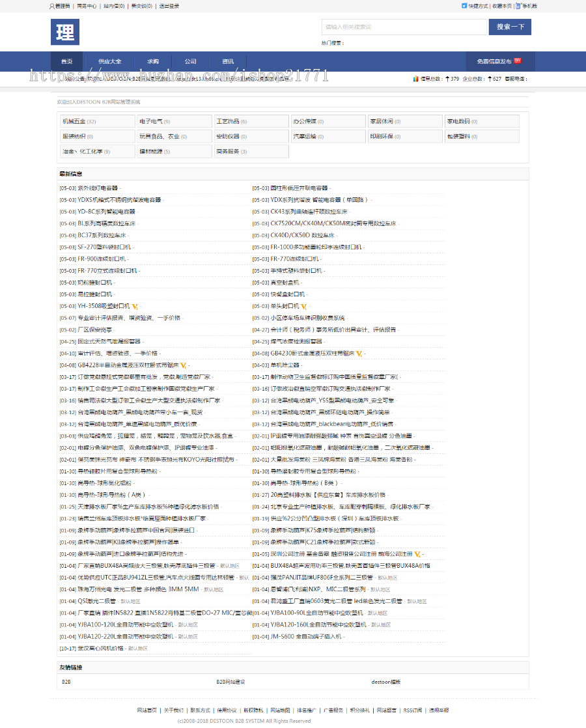The height and width of the screenshot is (728, 586).
Task: Open the 武汉离心风机价格 listing
Action: pos(100,649)
